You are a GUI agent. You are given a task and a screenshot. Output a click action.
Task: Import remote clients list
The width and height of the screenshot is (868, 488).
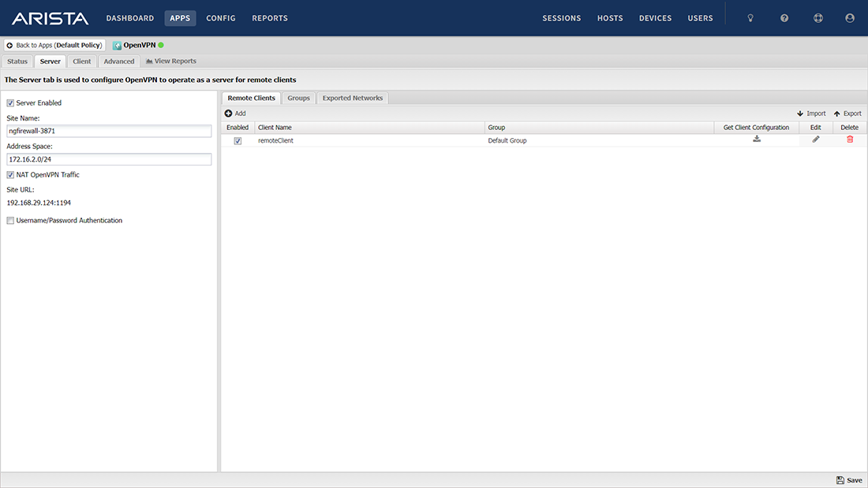pyautogui.click(x=811, y=114)
